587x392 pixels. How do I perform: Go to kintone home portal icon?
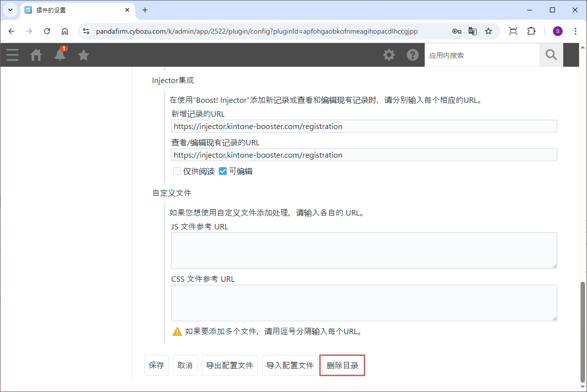36,55
